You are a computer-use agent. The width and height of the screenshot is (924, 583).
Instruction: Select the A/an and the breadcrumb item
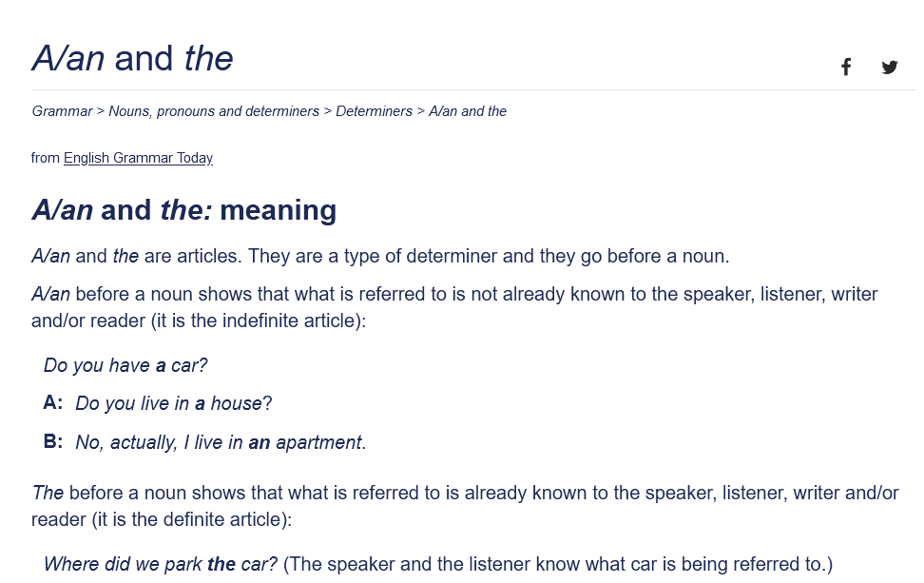point(468,111)
